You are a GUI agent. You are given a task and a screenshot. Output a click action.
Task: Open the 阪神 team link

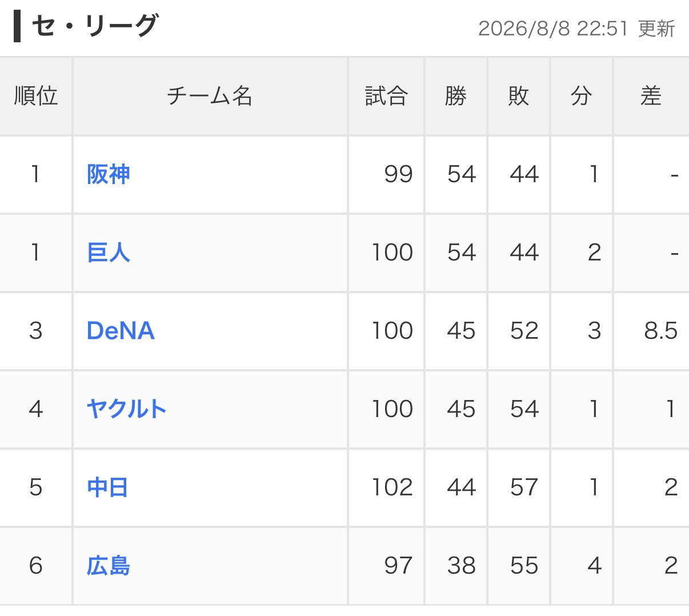coord(109,174)
